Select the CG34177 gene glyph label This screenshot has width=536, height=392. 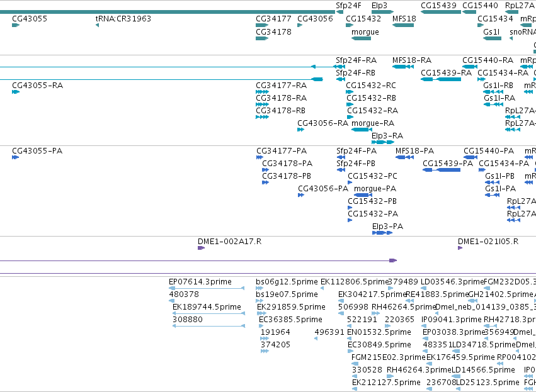click(273, 18)
